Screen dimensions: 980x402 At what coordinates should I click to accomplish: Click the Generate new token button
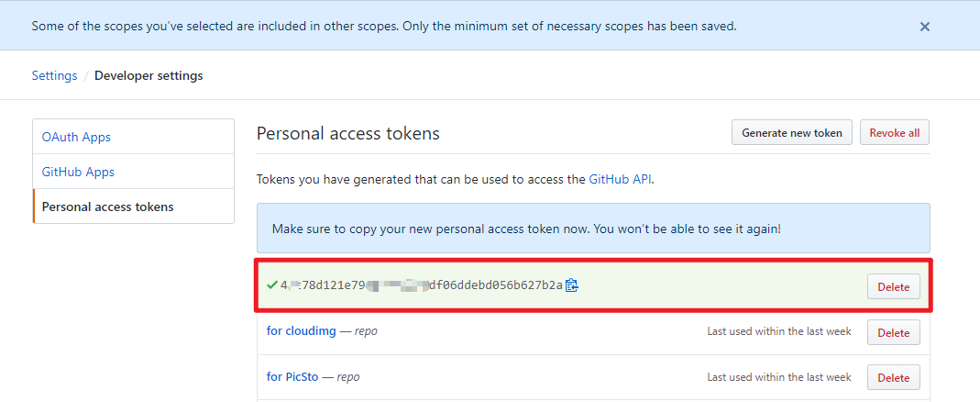[792, 133]
